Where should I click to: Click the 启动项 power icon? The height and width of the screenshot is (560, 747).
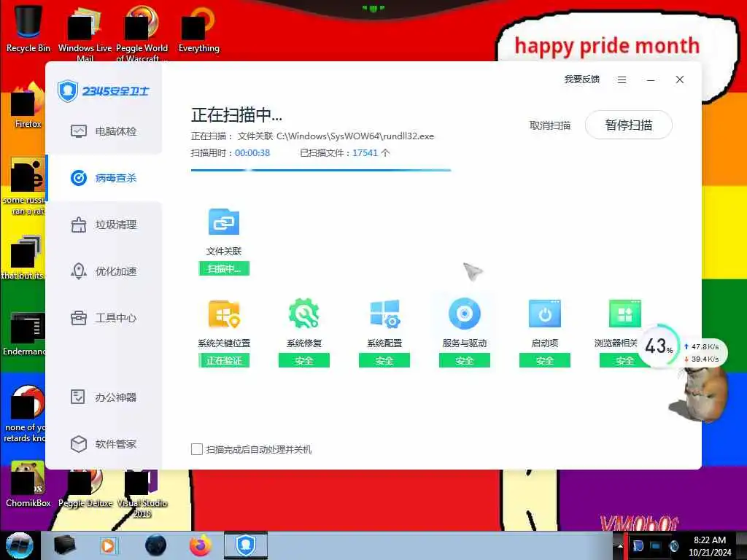coord(545,314)
